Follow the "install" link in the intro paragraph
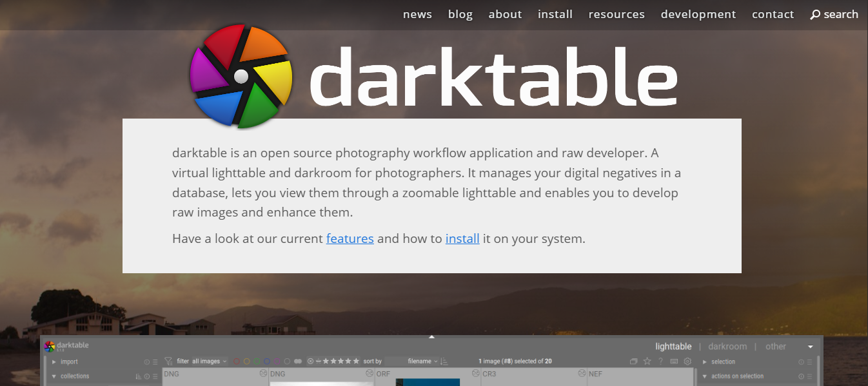 click(462, 238)
